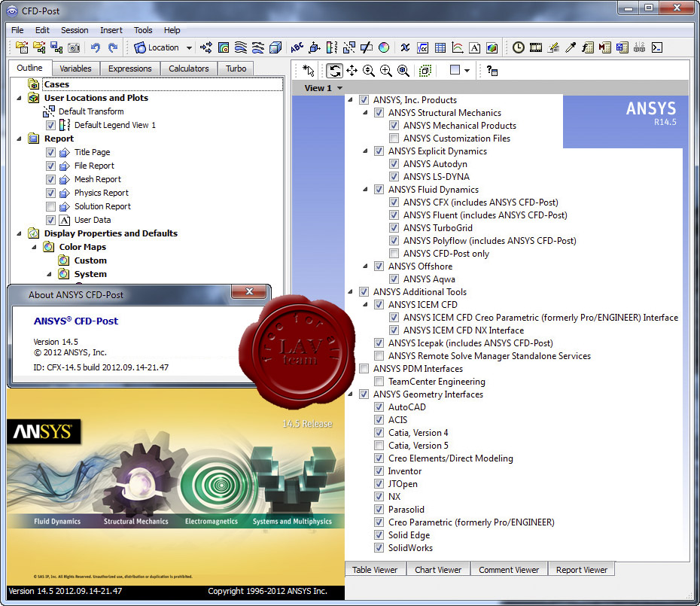Close the About ANSYS CFD-Post dialog

pos(249,291)
